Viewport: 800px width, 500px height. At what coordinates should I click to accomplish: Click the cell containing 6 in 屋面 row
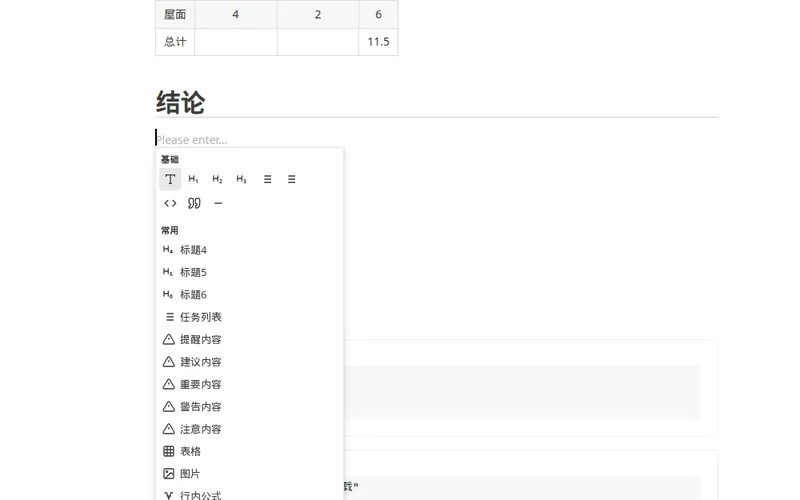(378, 14)
